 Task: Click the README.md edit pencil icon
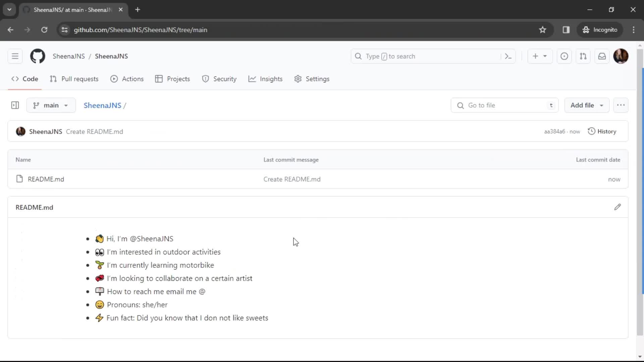[618, 207]
